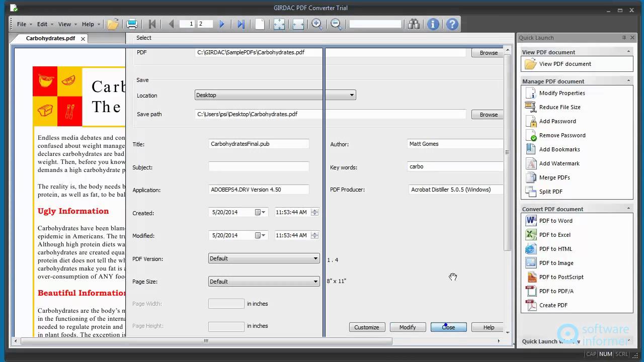Go to the first page
The image size is (644, 362).
tap(152, 24)
